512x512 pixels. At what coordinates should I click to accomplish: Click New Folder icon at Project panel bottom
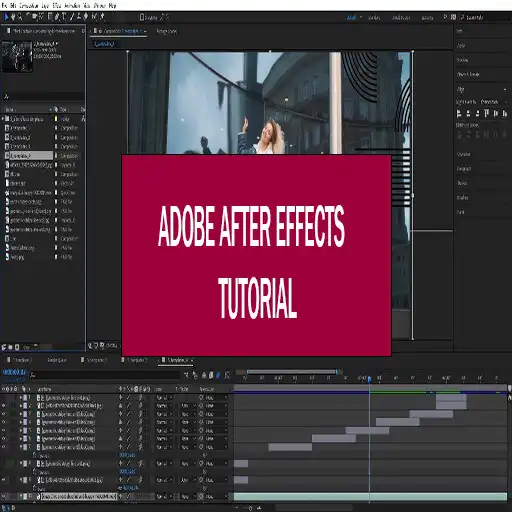click(x=10, y=347)
